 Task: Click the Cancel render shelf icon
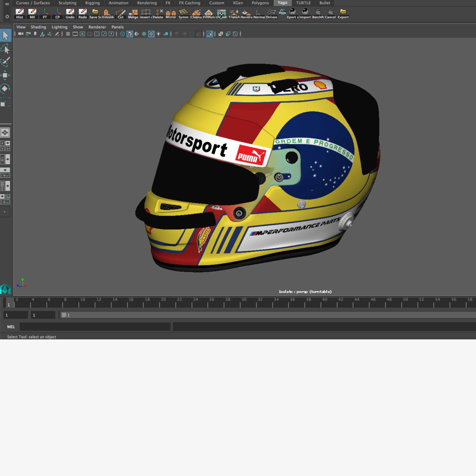coord(330,14)
